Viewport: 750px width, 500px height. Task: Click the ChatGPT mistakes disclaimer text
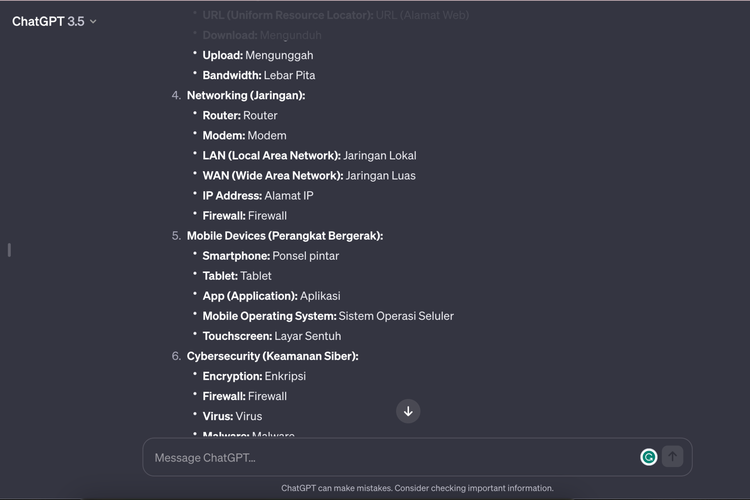click(417, 488)
